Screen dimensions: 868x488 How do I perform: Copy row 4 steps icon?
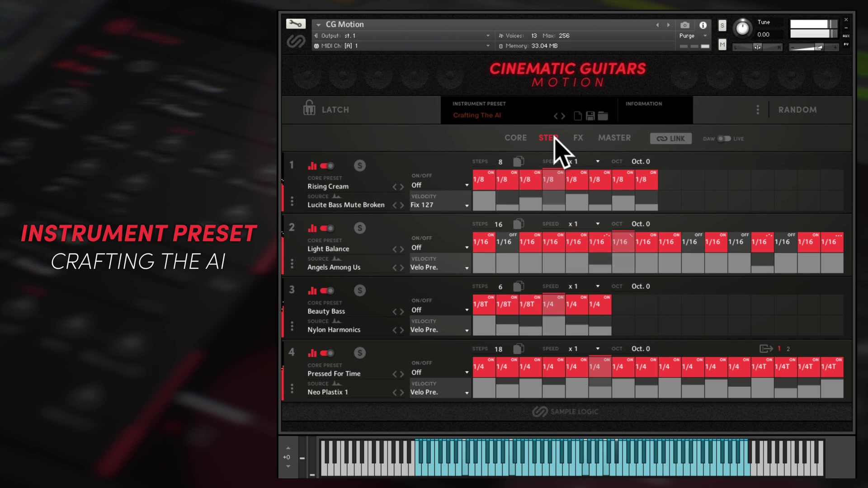[519, 348]
